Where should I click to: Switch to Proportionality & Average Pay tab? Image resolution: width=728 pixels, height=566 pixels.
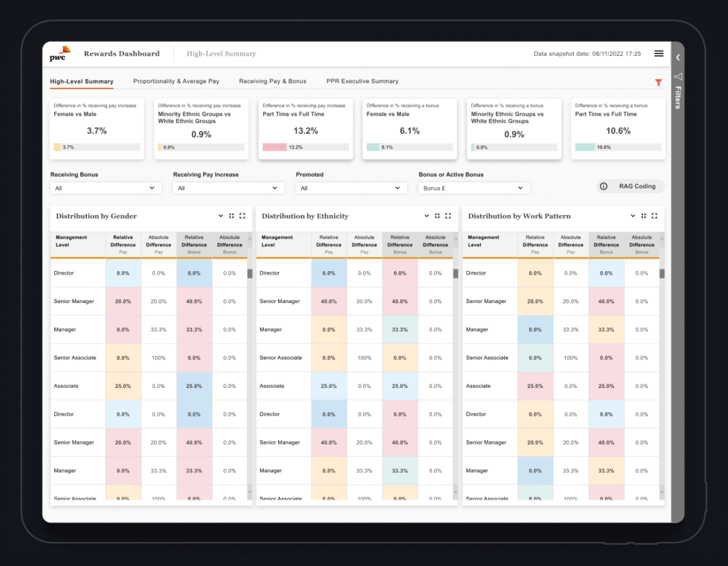176,81
